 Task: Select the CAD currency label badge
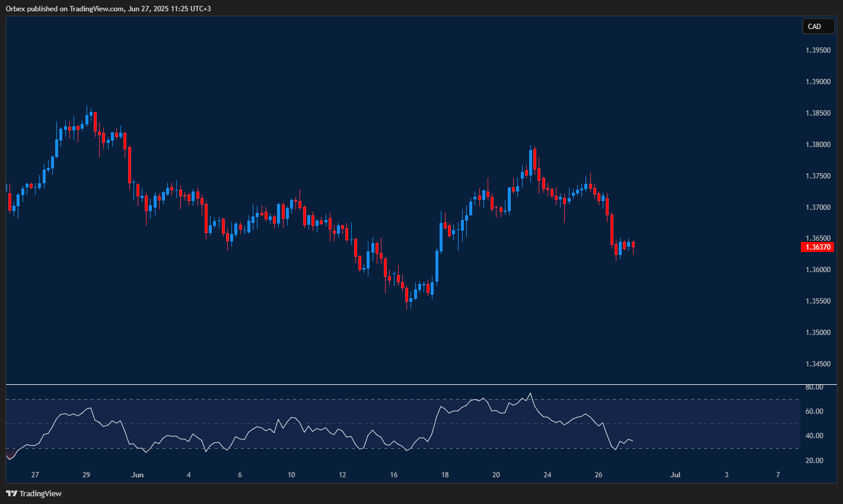(x=818, y=26)
